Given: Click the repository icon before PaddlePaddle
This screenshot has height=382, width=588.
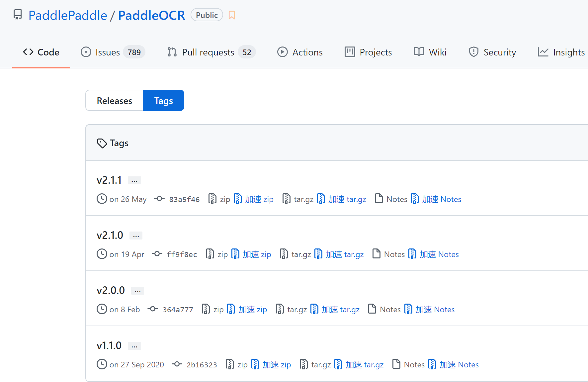Looking at the screenshot, I should click(18, 15).
